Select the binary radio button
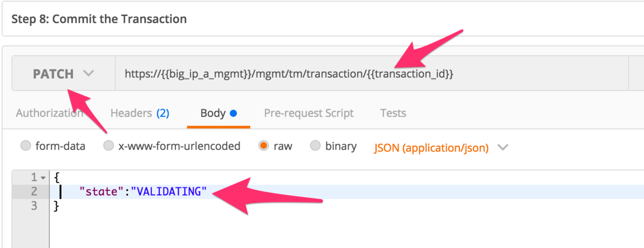Image resolution: width=644 pixels, height=248 pixels. (315, 146)
